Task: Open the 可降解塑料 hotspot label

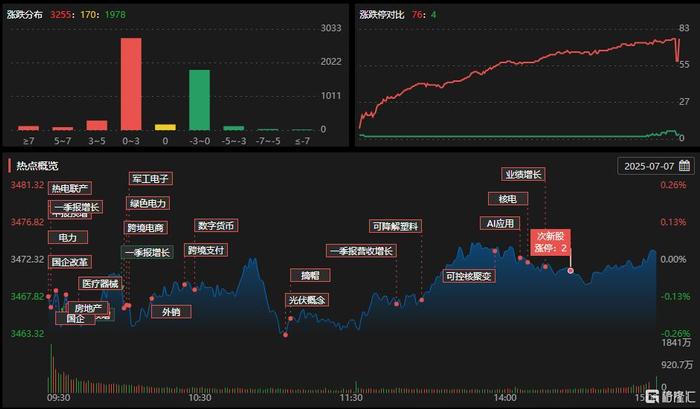Action: pyautogui.click(x=396, y=226)
